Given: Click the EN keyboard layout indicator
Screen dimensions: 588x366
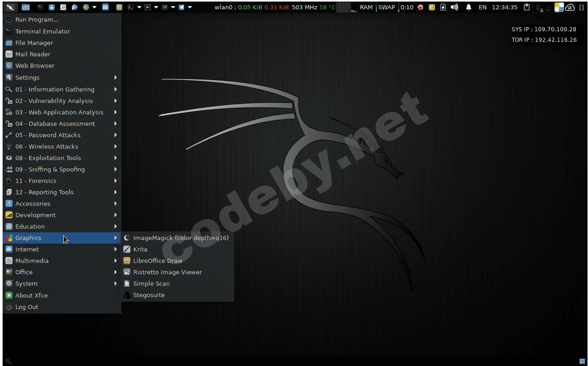Looking at the screenshot, I should (483, 7).
